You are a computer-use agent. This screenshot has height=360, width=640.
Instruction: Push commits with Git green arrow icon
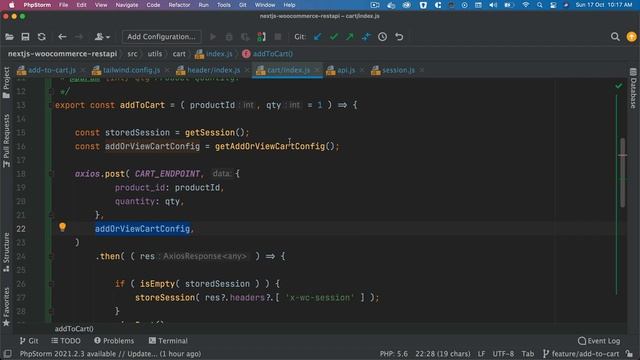click(x=350, y=37)
